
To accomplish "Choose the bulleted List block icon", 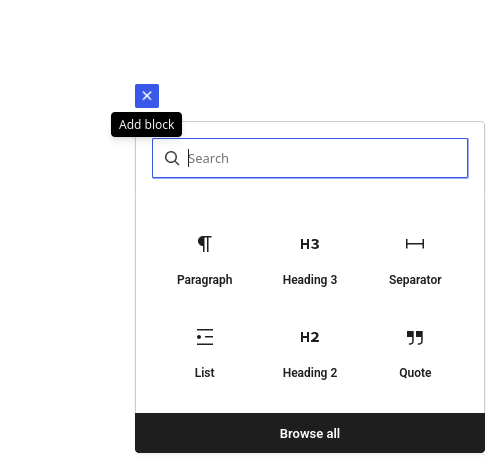I will (x=205, y=337).
